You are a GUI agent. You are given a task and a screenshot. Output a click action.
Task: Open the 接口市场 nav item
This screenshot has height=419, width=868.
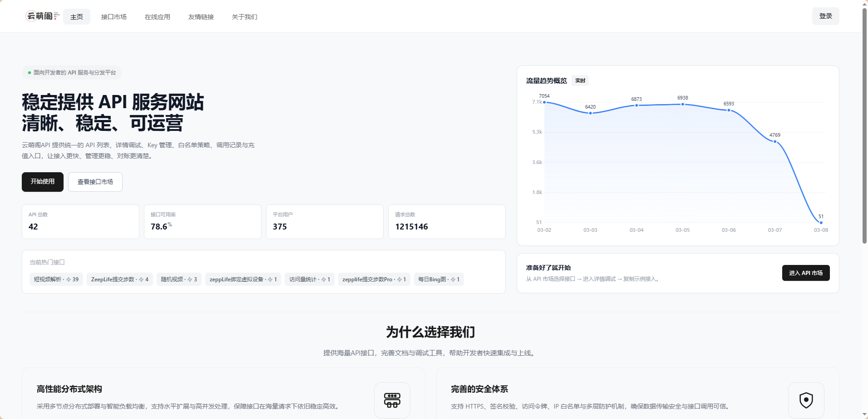coord(114,17)
